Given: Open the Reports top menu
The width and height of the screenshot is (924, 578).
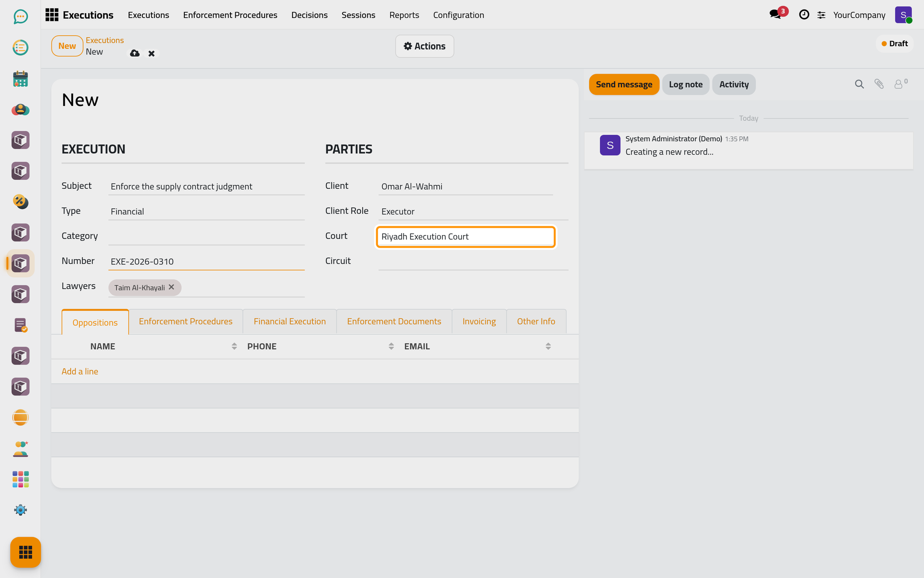Looking at the screenshot, I should (404, 15).
